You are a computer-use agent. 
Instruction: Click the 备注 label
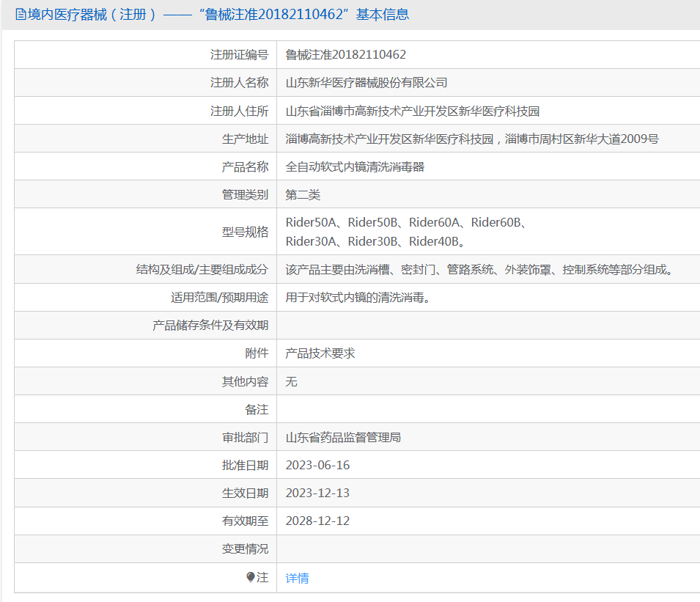click(257, 409)
